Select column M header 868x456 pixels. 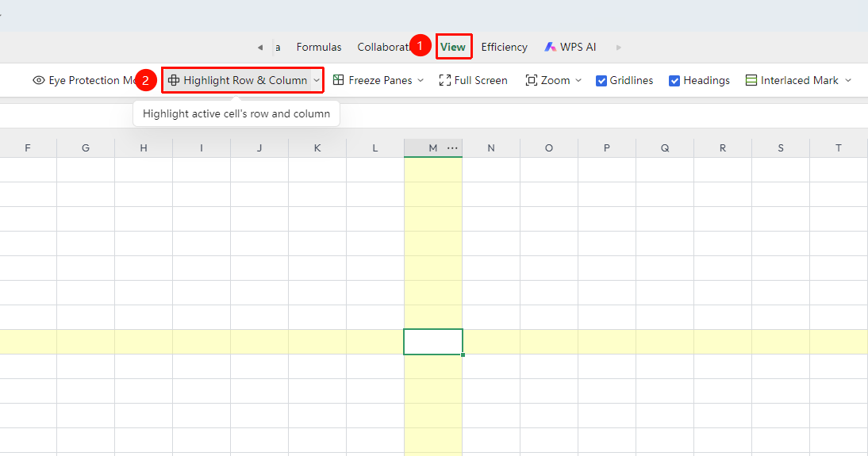pyautogui.click(x=433, y=148)
